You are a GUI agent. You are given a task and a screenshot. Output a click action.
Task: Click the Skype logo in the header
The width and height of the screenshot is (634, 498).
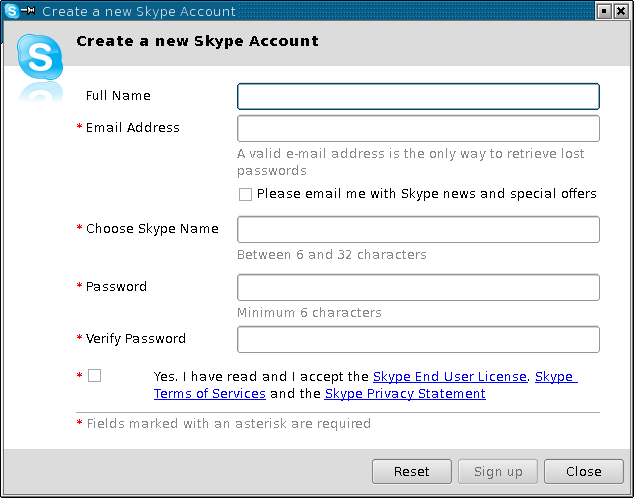click(40, 57)
